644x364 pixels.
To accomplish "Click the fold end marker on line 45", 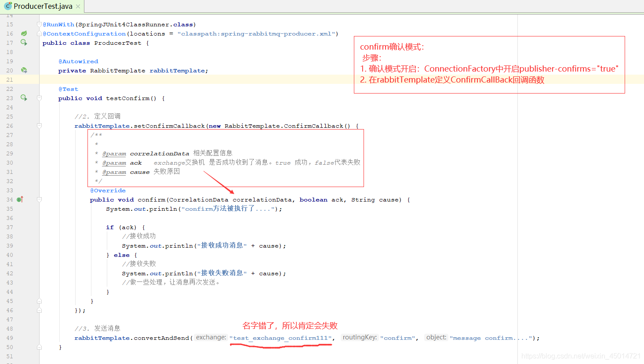I will click(39, 301).
